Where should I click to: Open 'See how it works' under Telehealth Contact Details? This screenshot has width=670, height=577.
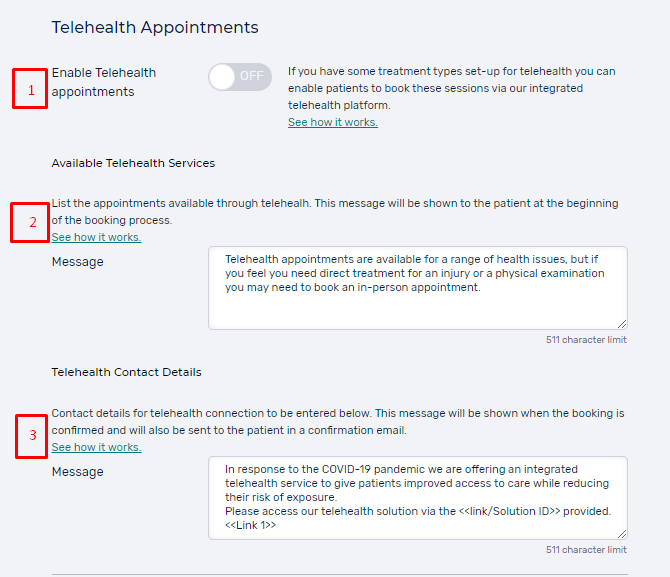point(96,447)
